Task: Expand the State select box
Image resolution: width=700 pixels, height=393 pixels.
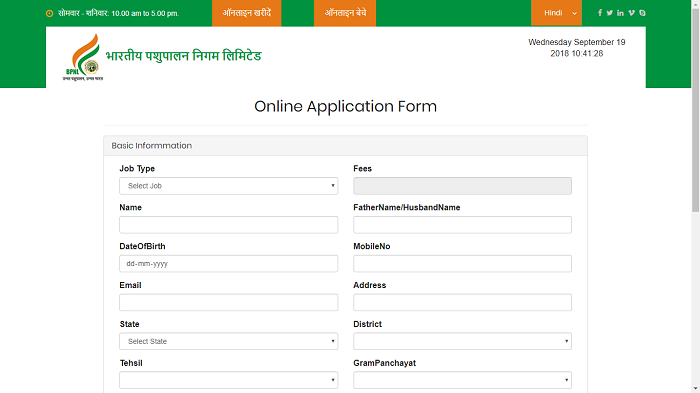Action: click(229, 341)
